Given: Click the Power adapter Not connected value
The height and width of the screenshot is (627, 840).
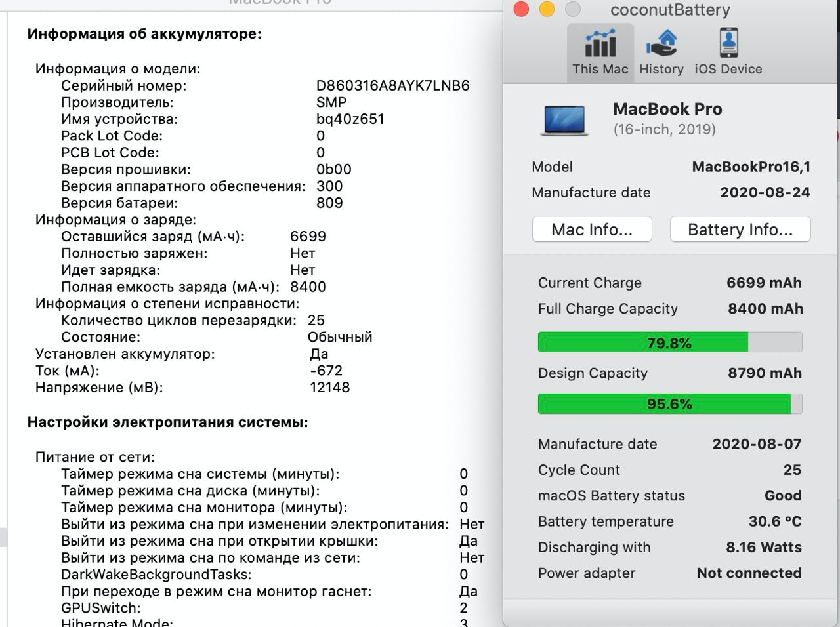Looking at the screenshot, I should coord(749,573).
